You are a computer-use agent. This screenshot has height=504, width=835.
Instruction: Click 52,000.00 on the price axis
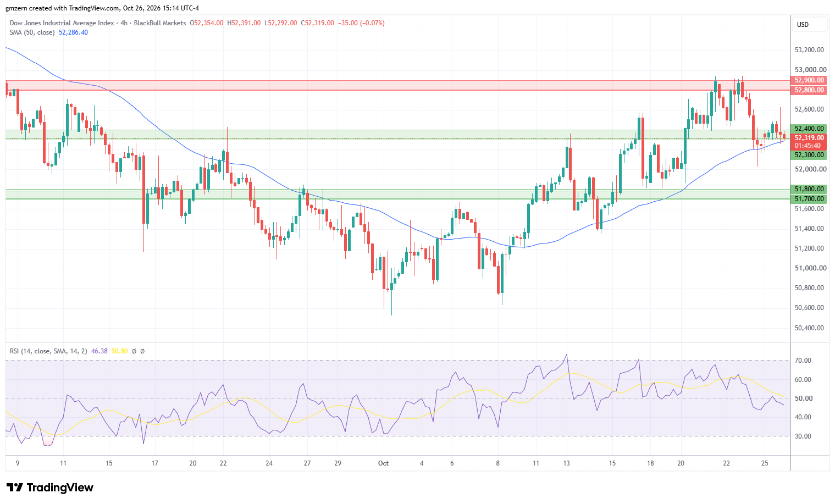click(x=810, y=169)
